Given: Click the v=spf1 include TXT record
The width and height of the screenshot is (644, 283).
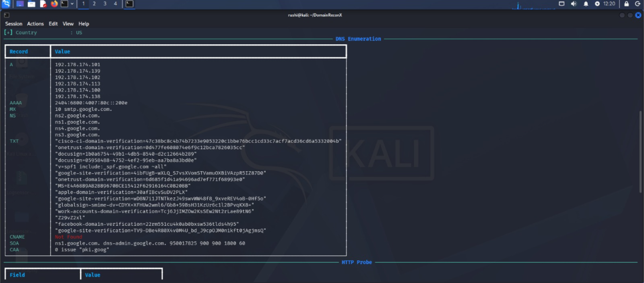Looking at the screenshot, I should [111, 167].
